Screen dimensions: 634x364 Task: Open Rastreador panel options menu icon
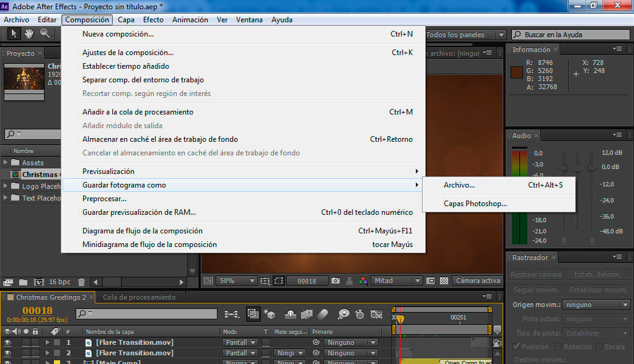click(617, 257)
